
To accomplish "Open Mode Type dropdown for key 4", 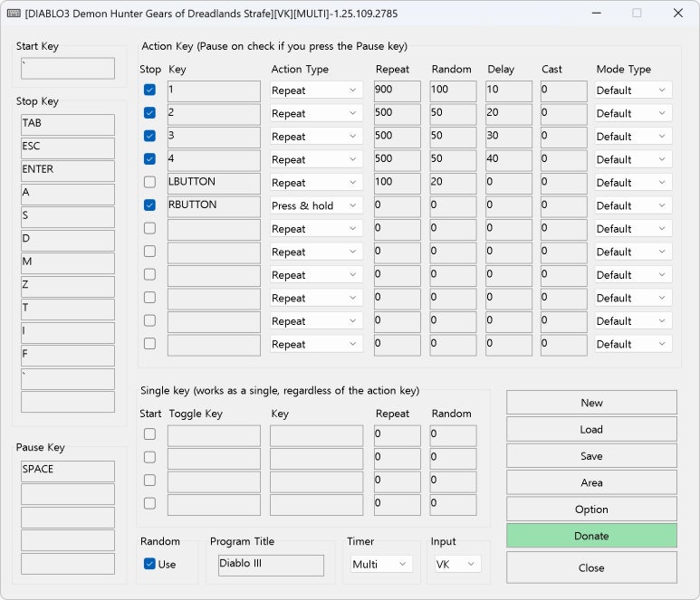I will [x=633, y=159].
